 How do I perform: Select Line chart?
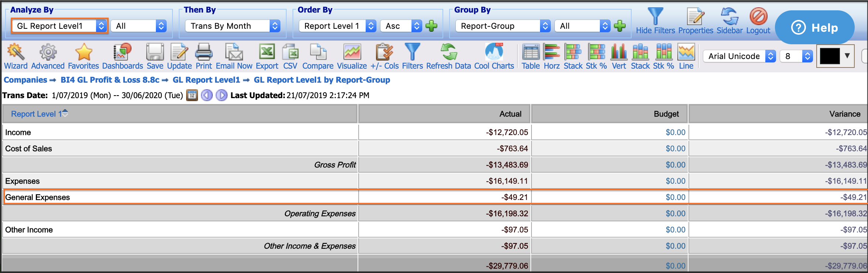(x=686, y=56)
